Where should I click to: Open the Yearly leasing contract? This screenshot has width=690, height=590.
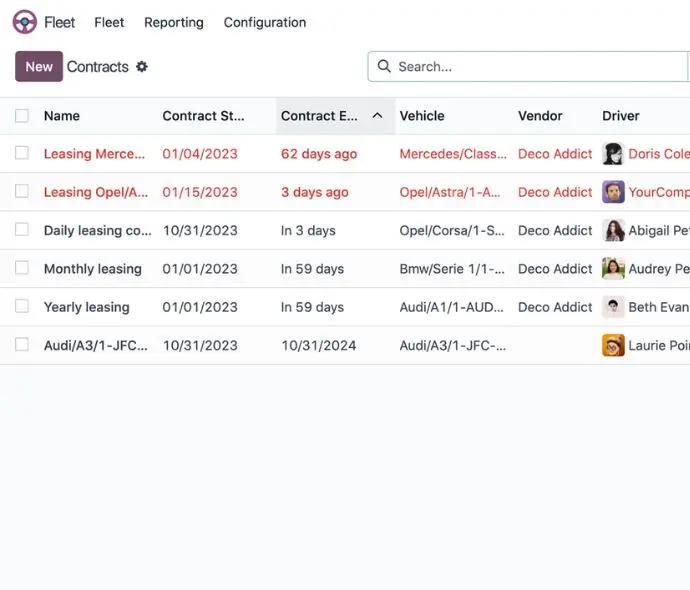pyautogui.click(x=87, y=307)
